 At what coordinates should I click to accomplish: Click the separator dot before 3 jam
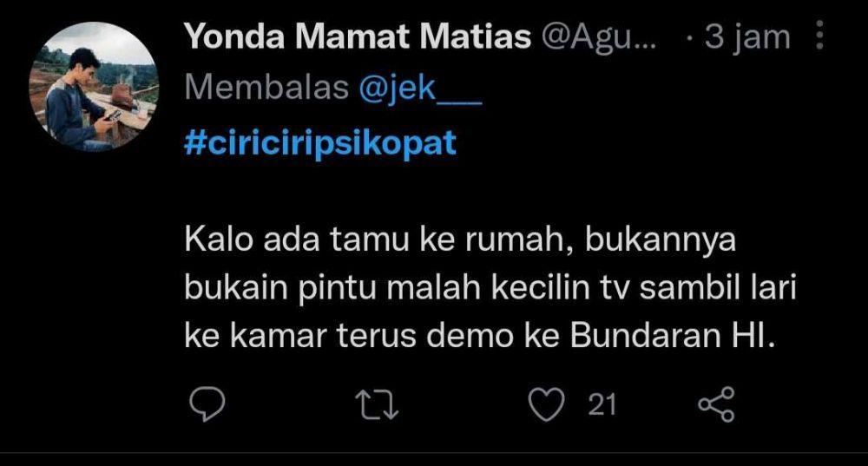coord(690,38)
